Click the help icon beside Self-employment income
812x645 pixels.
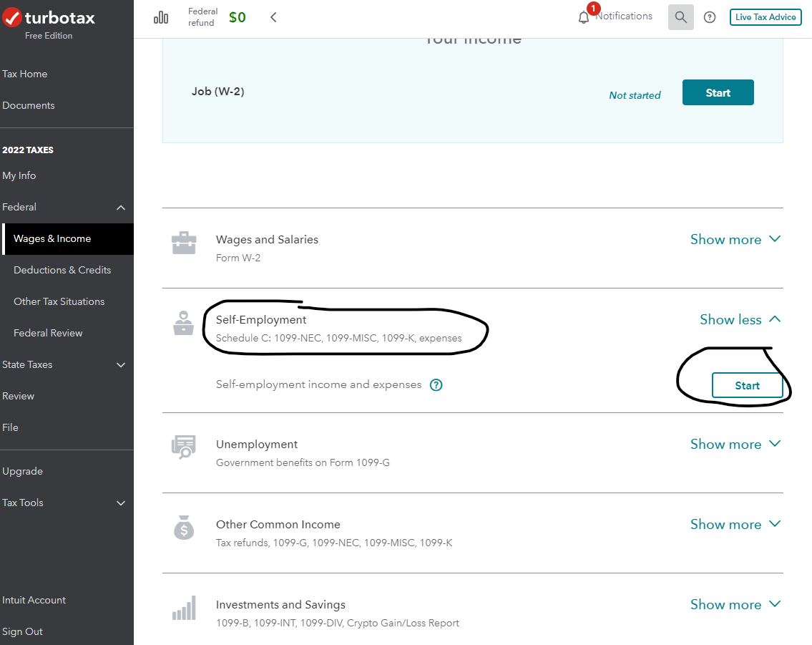(436, 385)
